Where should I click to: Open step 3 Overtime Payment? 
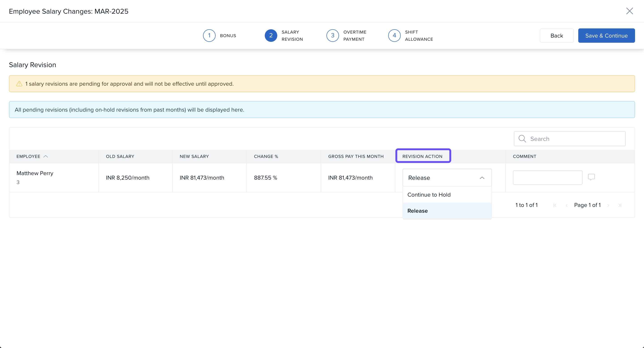[x=333, y=36]
